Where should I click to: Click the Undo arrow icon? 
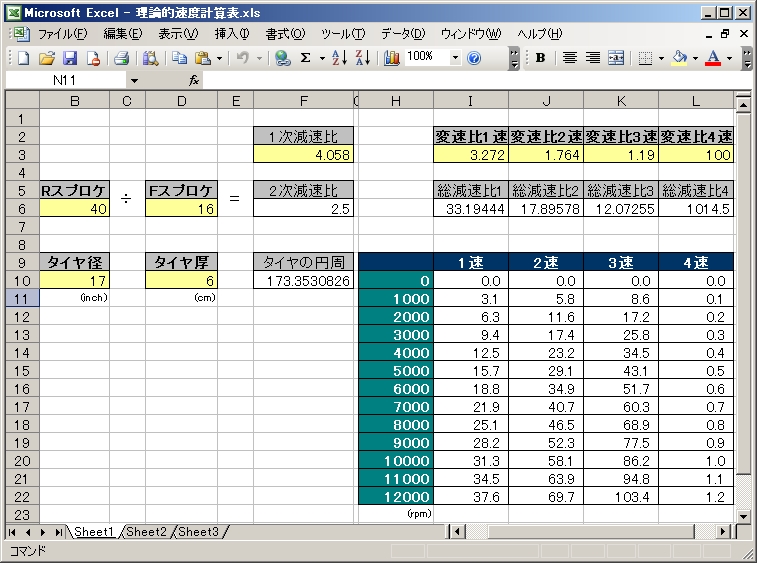click(243, 58)
